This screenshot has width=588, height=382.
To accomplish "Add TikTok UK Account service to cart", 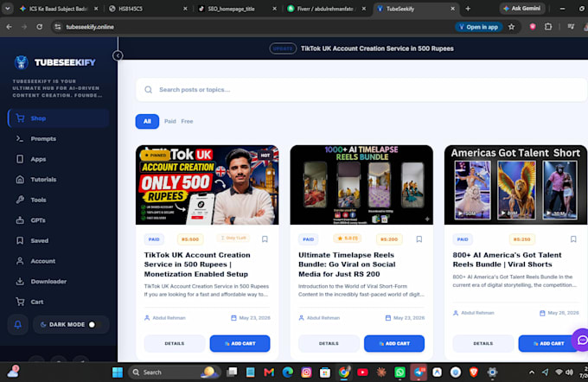I will click(240, 343).
